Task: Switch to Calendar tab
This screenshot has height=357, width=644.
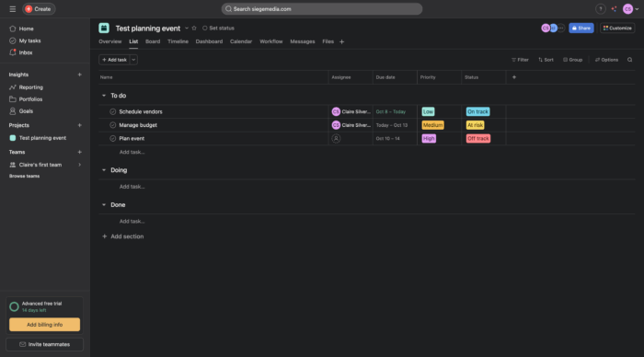Action: pyautogui.click(x=241, y=41)
